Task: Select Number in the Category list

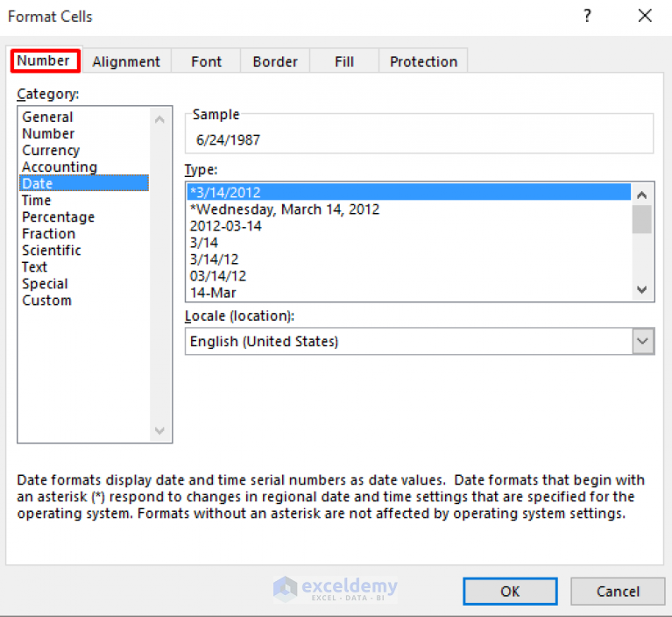Action: click(84, 133)
